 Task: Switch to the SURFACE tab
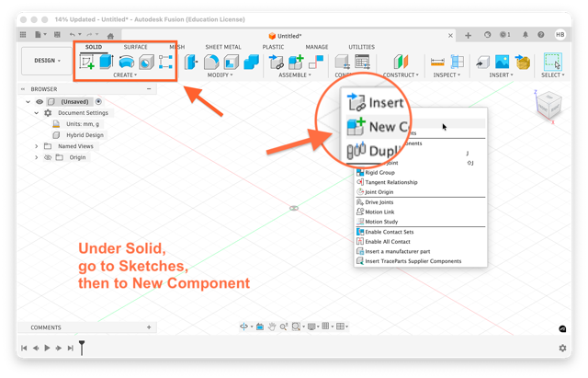coord(135,47)
